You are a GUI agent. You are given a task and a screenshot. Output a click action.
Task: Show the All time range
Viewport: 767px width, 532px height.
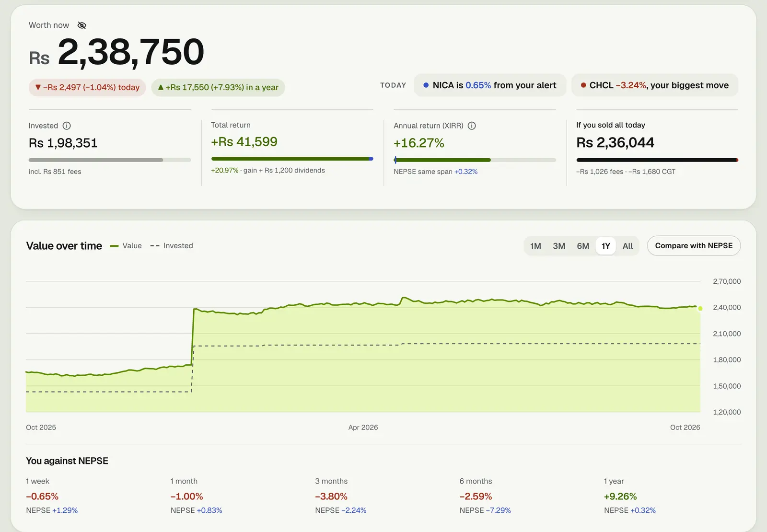pos(628,246)
